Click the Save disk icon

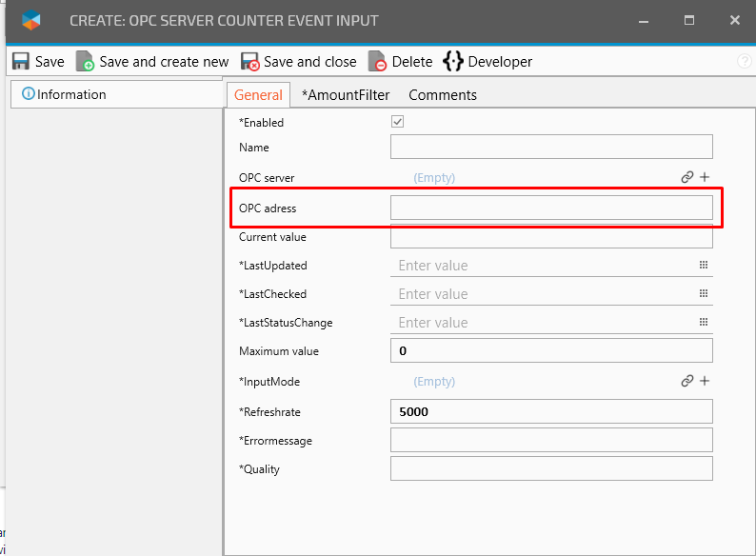click(21, 62)
